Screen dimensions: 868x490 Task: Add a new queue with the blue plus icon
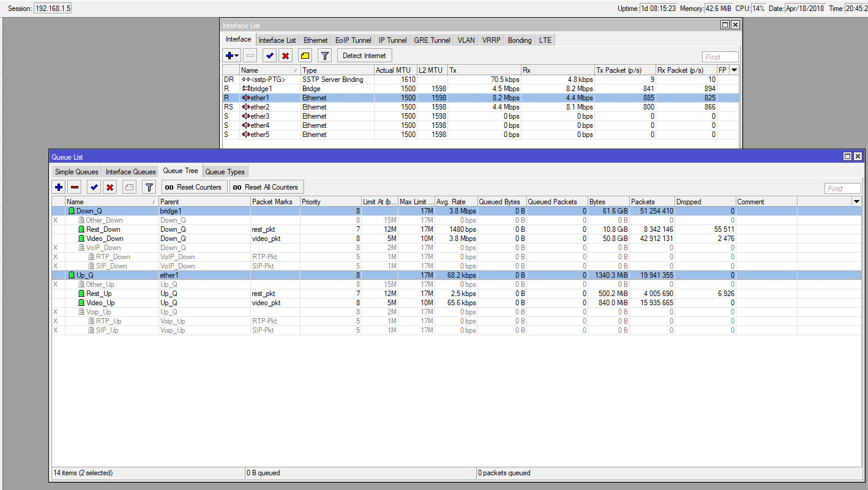pyautogui.click(x=59, y=187)
